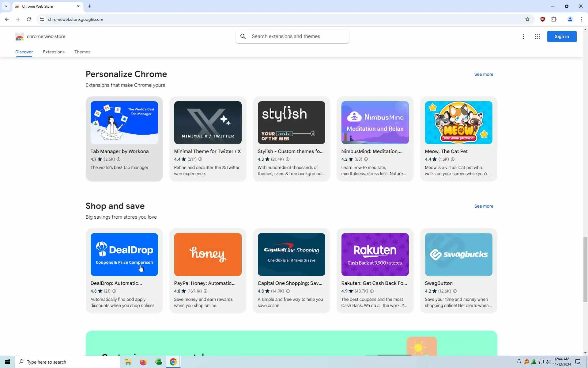This screenshot has width=588, height=368.
Task: Click info icon next to Tab Manager rating
Action: point(119,159)
